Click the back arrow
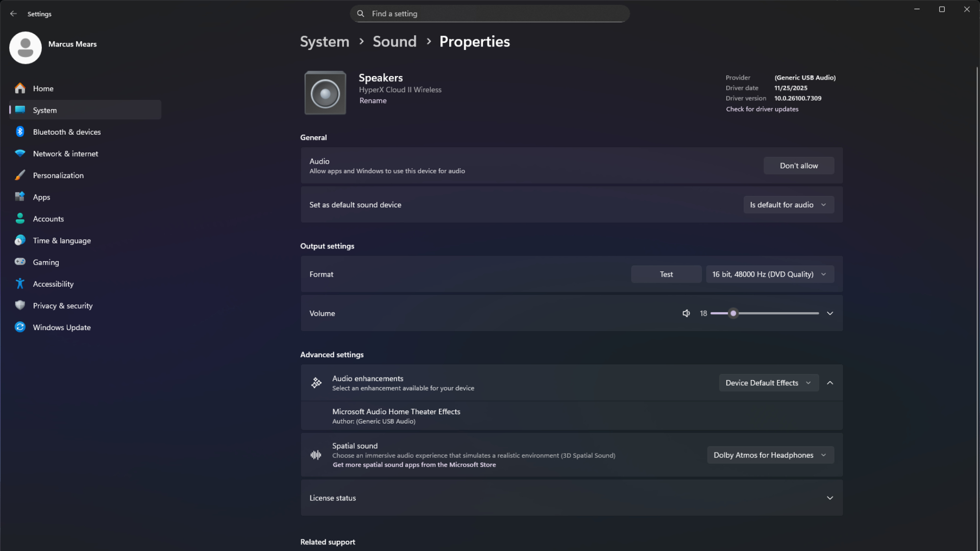Image resolution: width=980 pixels, height=551 pixels. coord(13,14)
